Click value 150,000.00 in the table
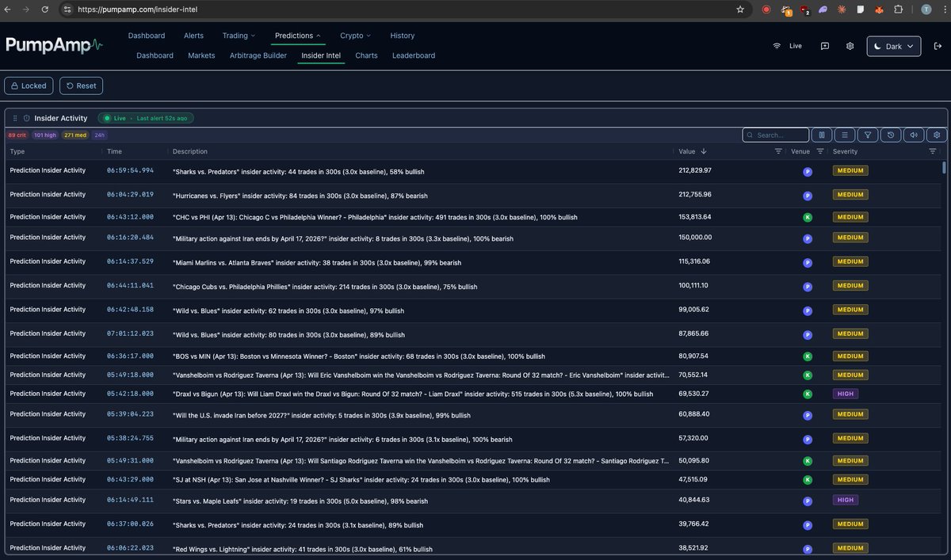 pyautogui.click(x=695, y=237)
